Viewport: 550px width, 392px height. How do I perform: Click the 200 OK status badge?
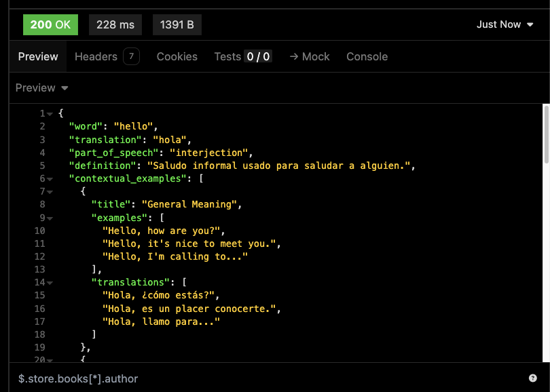[x=50, y=24]
